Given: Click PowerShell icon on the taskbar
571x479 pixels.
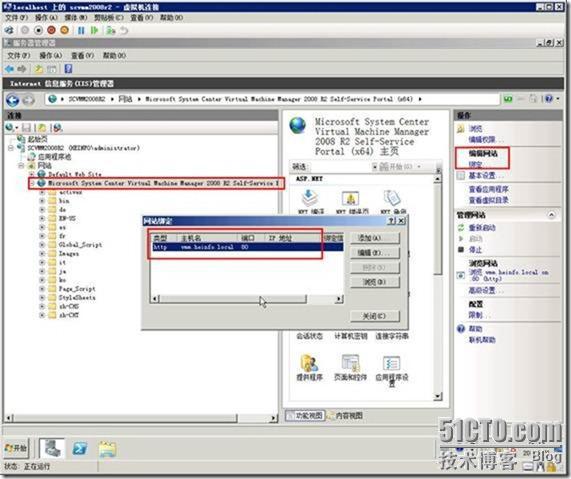Looking at the screenshot, I should [x=79, y=448].
